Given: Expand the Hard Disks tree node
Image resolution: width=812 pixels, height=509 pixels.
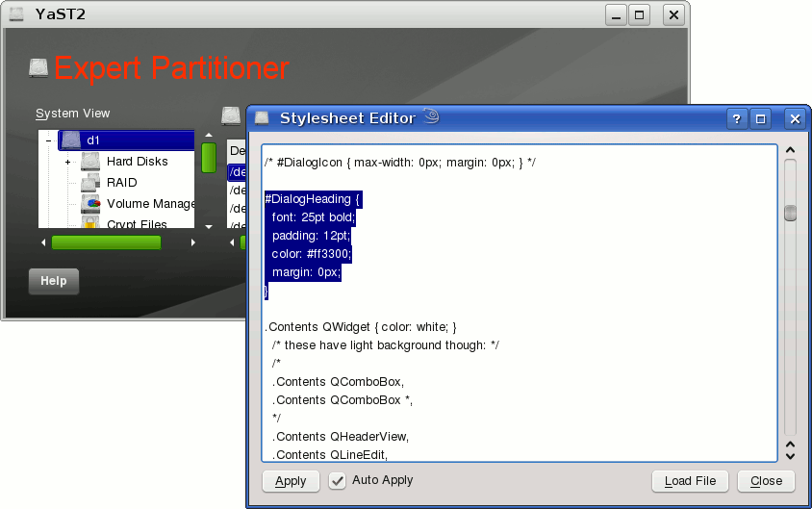Looking at the screenshot, I should 68,162.
